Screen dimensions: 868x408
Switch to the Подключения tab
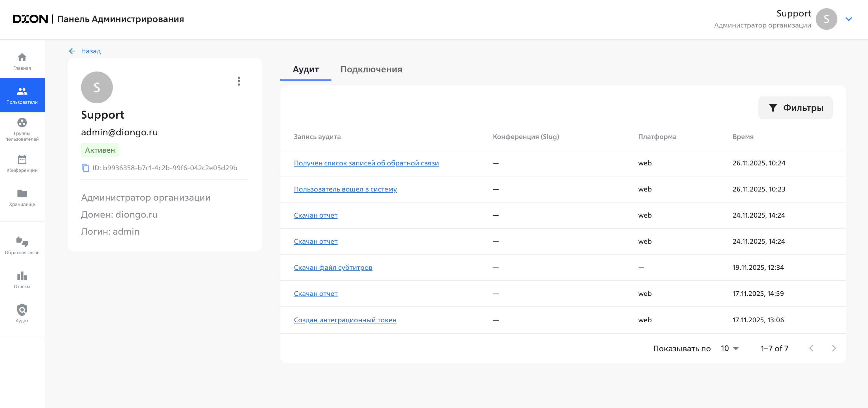371,69
